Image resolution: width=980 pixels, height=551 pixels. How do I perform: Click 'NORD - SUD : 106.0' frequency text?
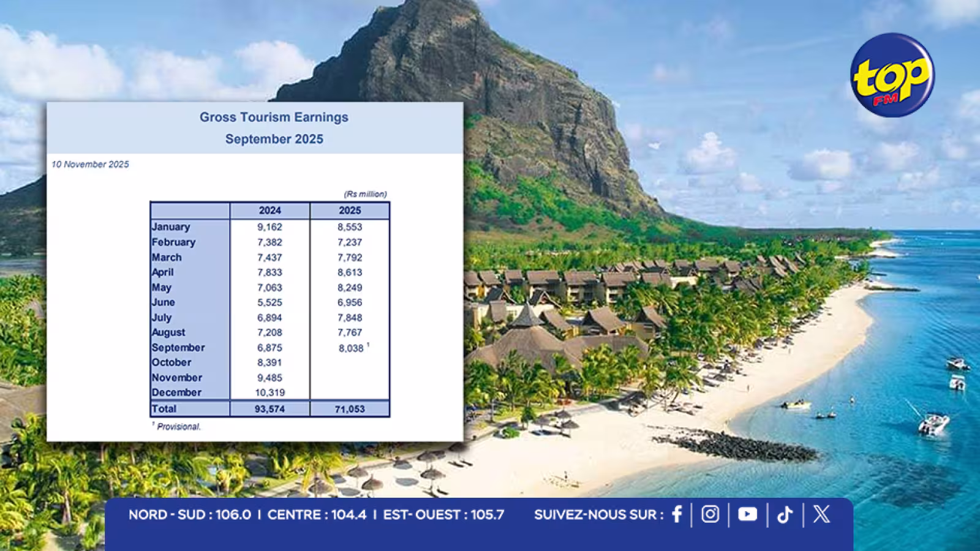click(x=189, y=514)
